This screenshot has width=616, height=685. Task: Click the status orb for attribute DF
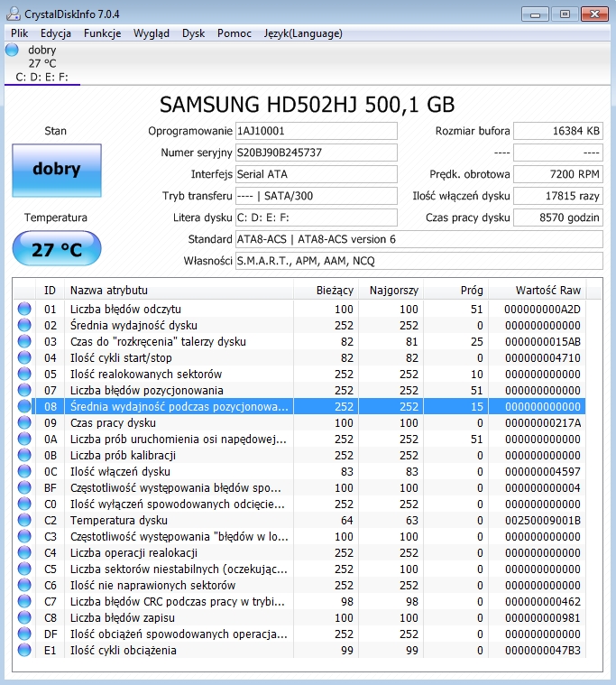(x=24, y=634)
